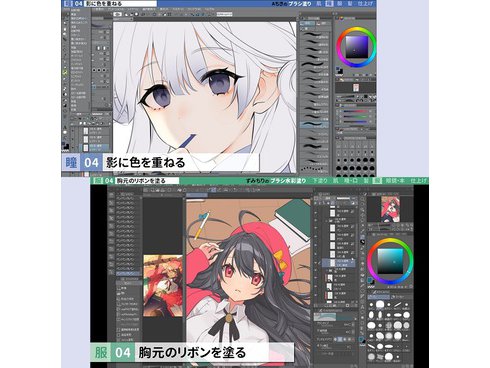Select the green-highlighted tool in upper left toolbar
This screenshot has height=368, width=490.
65,72
